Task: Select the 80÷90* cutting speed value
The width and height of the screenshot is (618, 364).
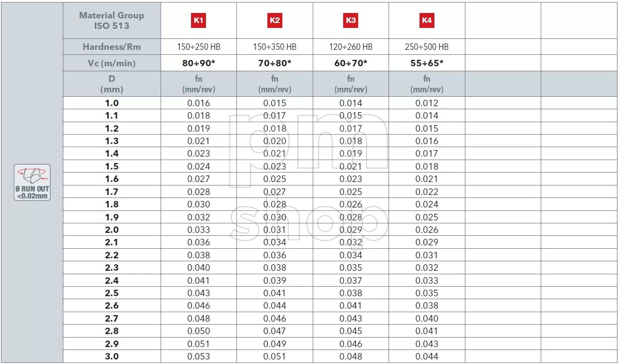Action: 199,63
